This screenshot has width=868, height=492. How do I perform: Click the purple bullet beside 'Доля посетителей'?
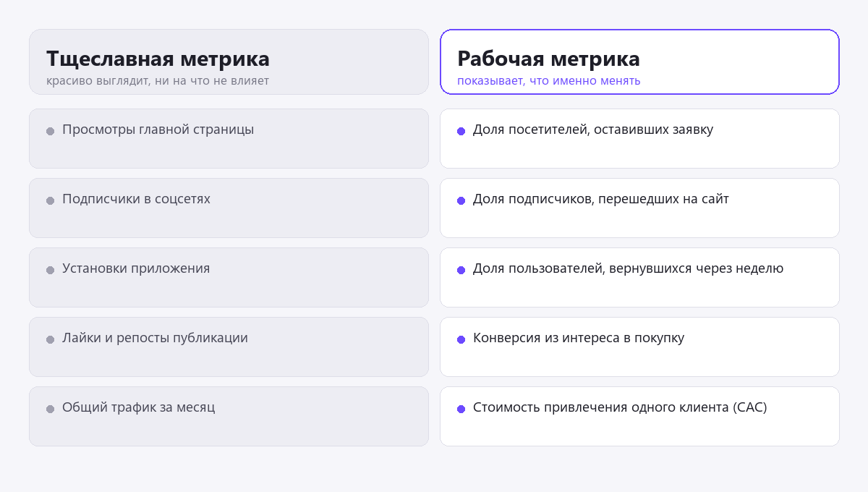[x=461, y=131]
